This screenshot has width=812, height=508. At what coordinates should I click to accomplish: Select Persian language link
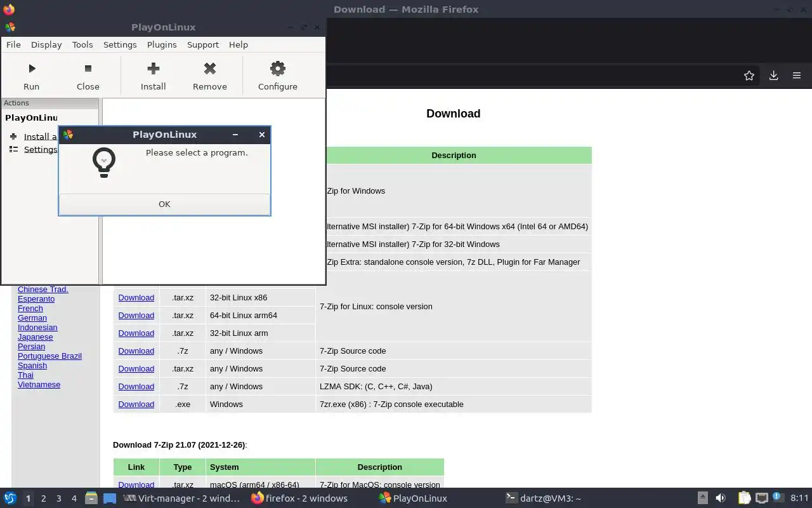coord(31,346)
